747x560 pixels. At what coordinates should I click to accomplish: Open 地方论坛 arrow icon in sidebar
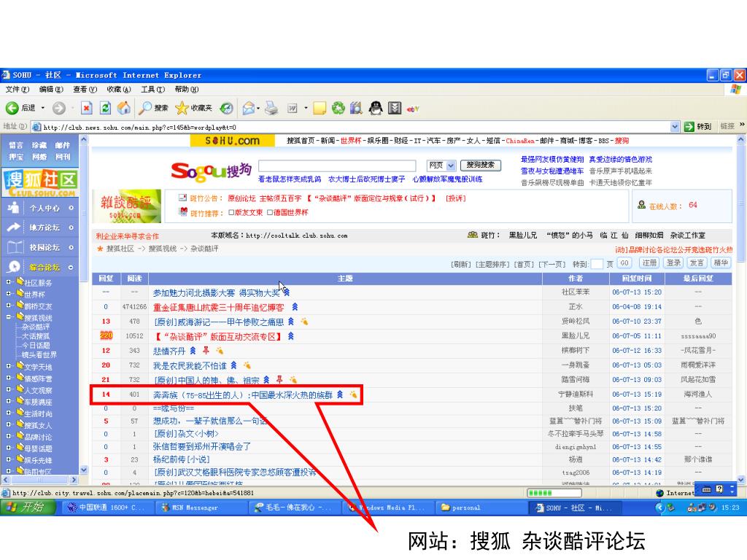coord(13,227)
